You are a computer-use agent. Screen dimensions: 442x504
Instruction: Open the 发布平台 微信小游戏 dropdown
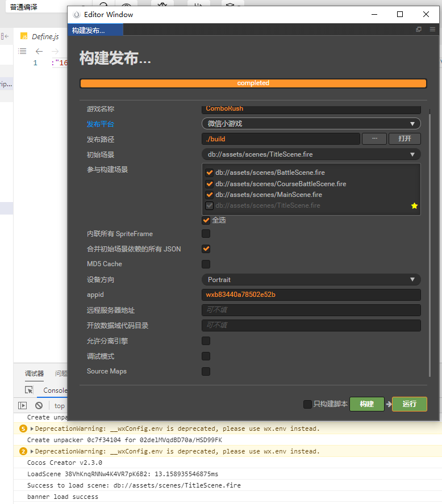pyautogui.click(x=311, y=124)
